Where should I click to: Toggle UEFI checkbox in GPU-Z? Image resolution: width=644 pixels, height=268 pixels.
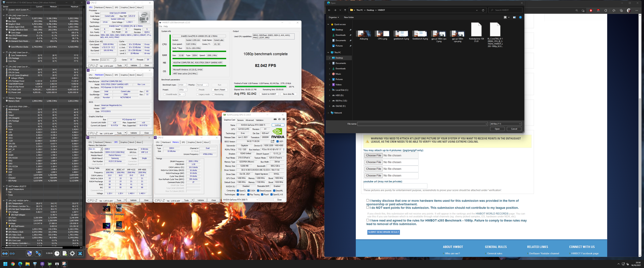[277, 141]
